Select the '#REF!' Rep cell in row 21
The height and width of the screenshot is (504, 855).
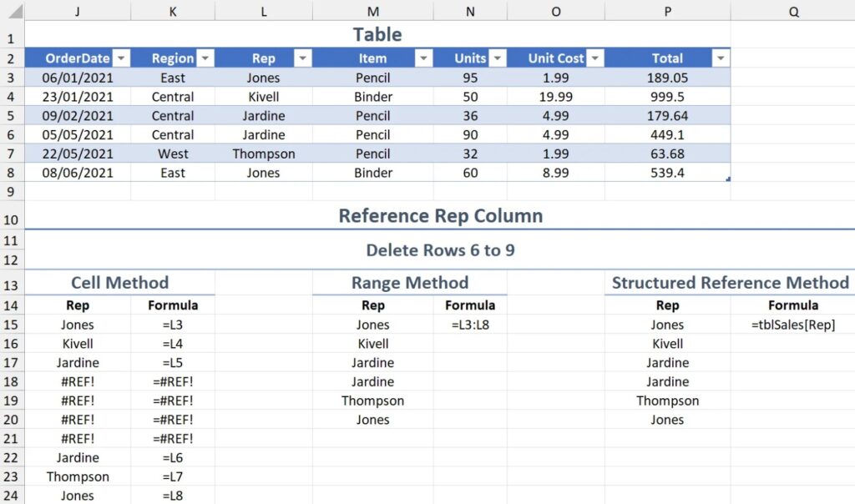[x=78, y=438]
